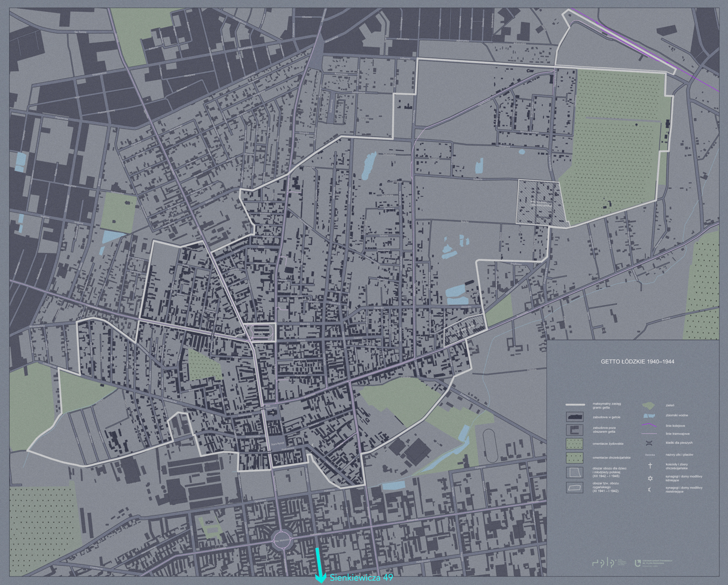Click the purple railway line legend sample
Viewport: 728px width, 585px height.
pyautogui.click(x=649, y=425)
